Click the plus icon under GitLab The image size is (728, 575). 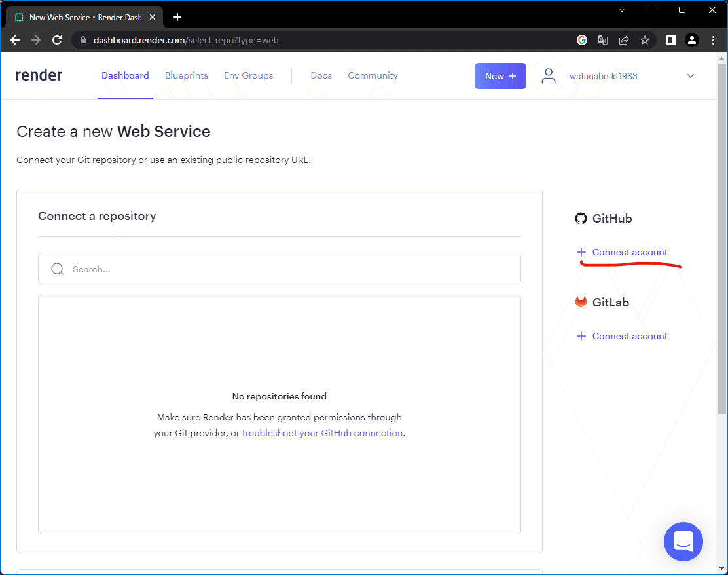click(x=581, y=336)
